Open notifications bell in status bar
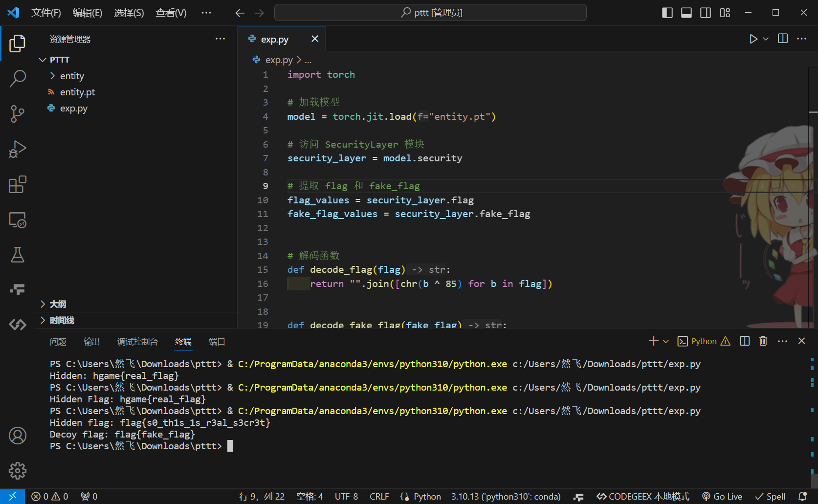This screenshot has height=504, width=818. pyautogui.click(x=802, y=497)
